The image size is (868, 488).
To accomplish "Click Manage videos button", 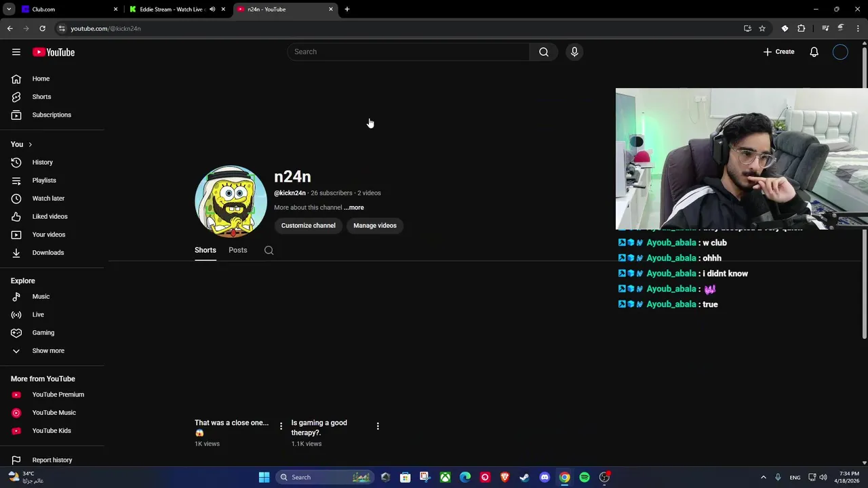I will tap(375, 226).
